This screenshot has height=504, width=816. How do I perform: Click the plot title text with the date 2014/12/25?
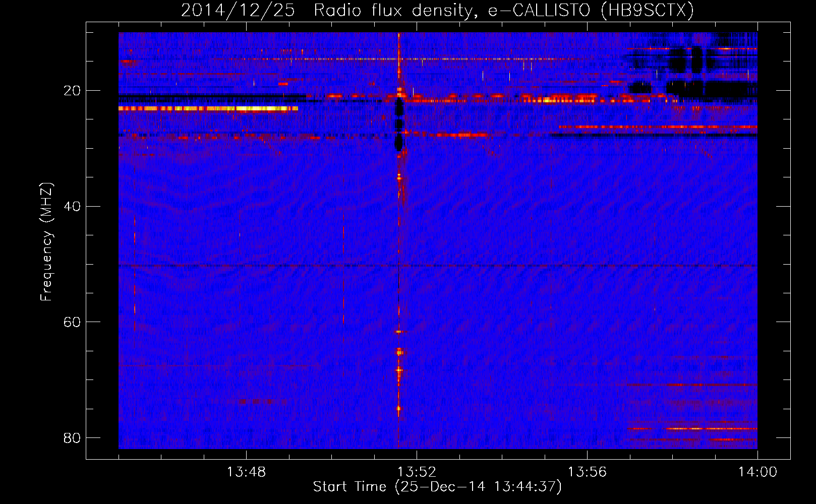pyautogui.click(x=437, y=10)
